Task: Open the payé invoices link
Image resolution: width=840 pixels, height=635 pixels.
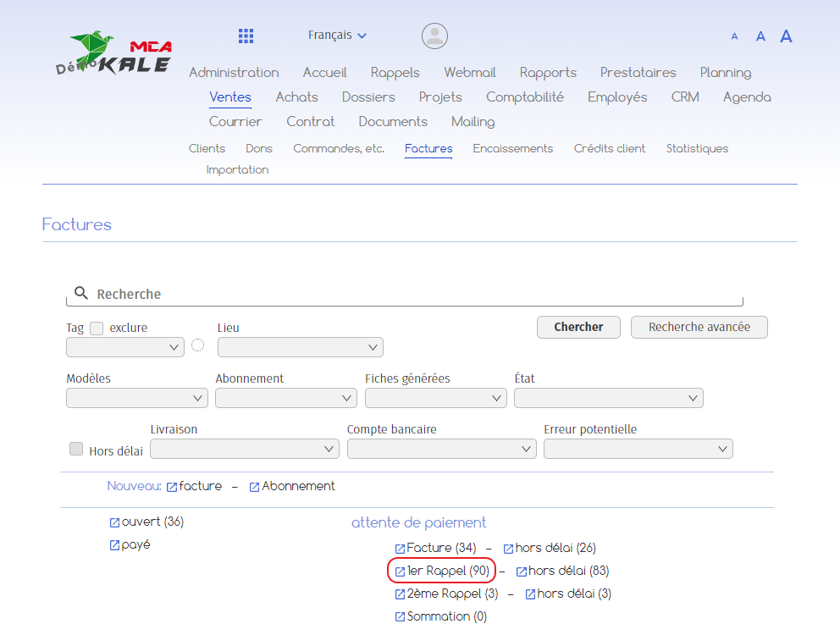Action: tap(135, 545)
